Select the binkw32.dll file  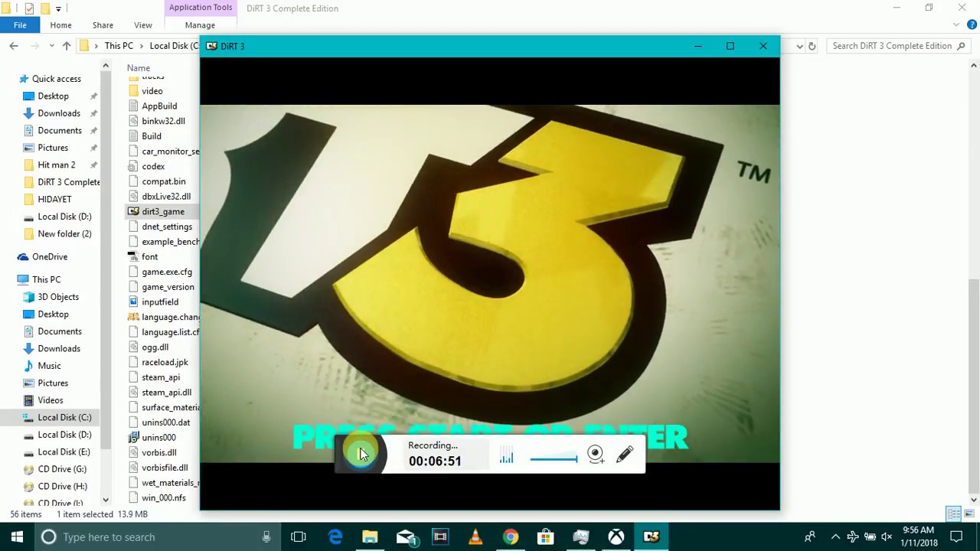(163, 121)
